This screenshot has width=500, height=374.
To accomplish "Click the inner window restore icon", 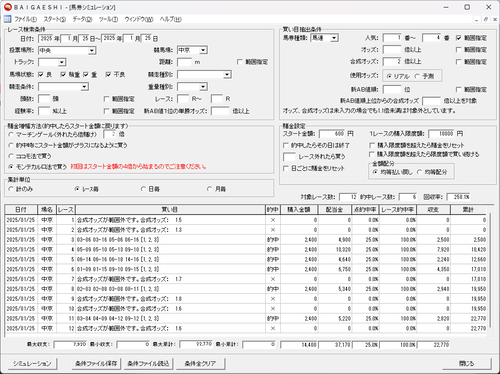I will (486, 20).
